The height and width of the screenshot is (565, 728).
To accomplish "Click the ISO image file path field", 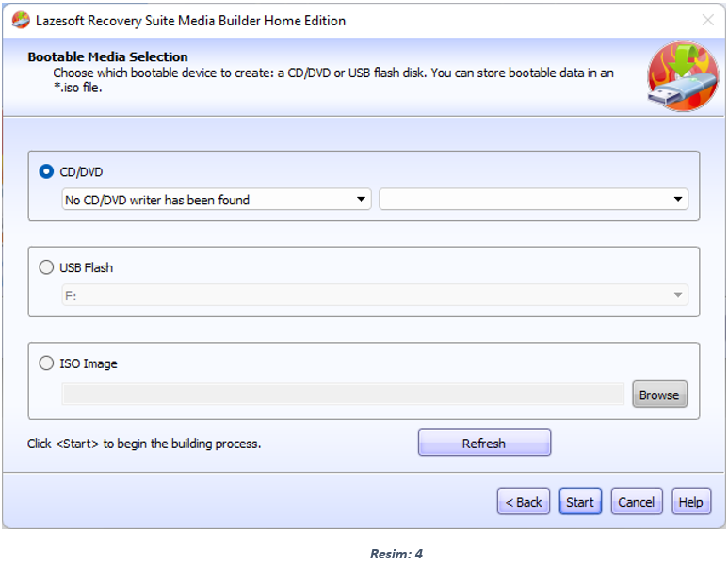I will coord(343,395).
